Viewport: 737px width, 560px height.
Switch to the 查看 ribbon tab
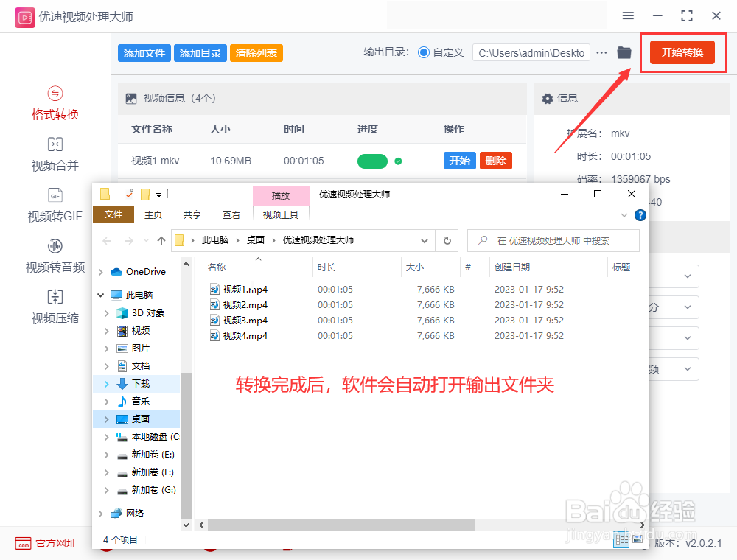231,214
